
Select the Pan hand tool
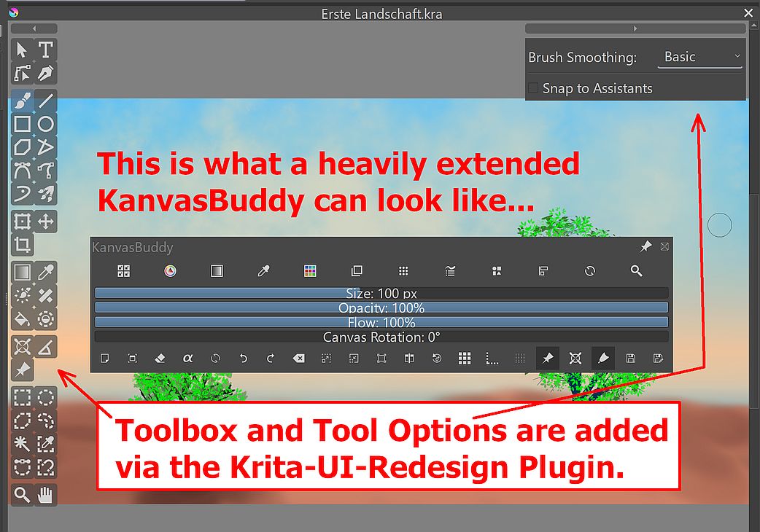45,495
